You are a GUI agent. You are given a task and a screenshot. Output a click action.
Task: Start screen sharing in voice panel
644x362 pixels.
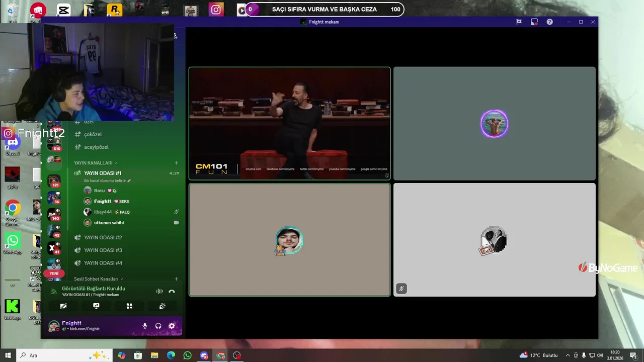96,306
